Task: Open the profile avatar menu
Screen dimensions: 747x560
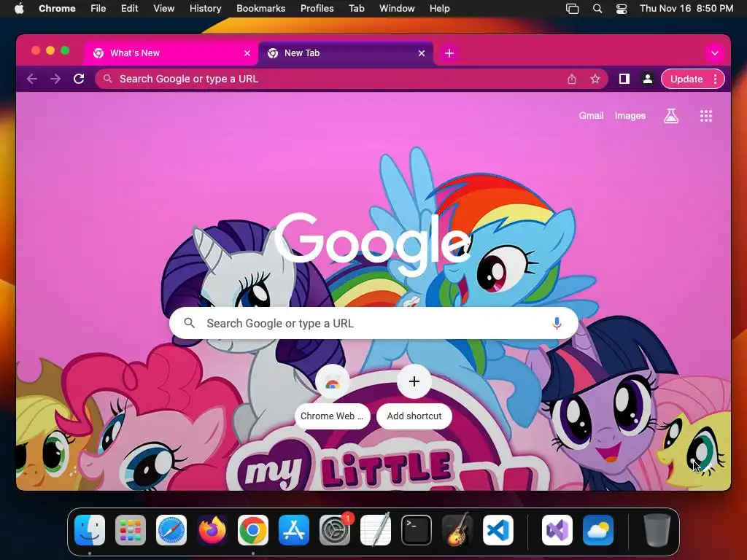Action: click(x=648, y=79)
